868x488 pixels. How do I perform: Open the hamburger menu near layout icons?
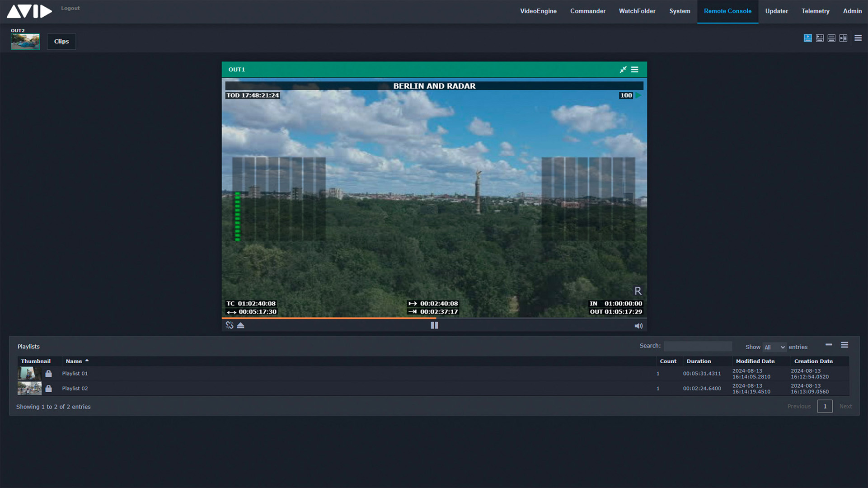pyautogui.click(x=858, y=38)
